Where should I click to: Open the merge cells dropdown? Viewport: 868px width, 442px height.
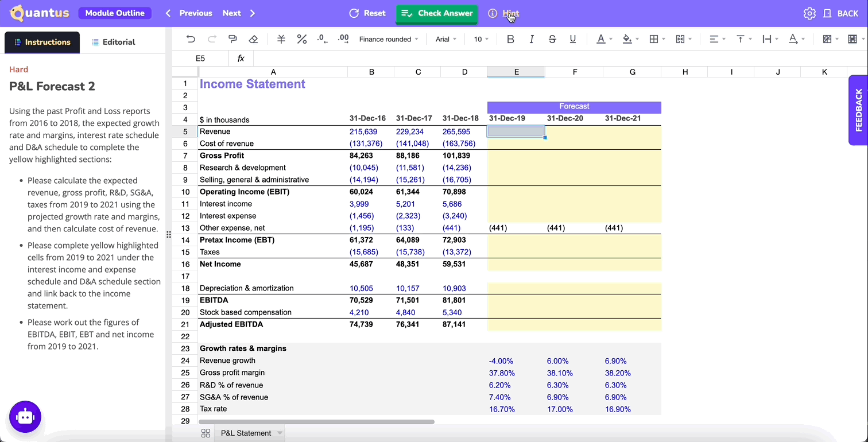pos(684,39)
